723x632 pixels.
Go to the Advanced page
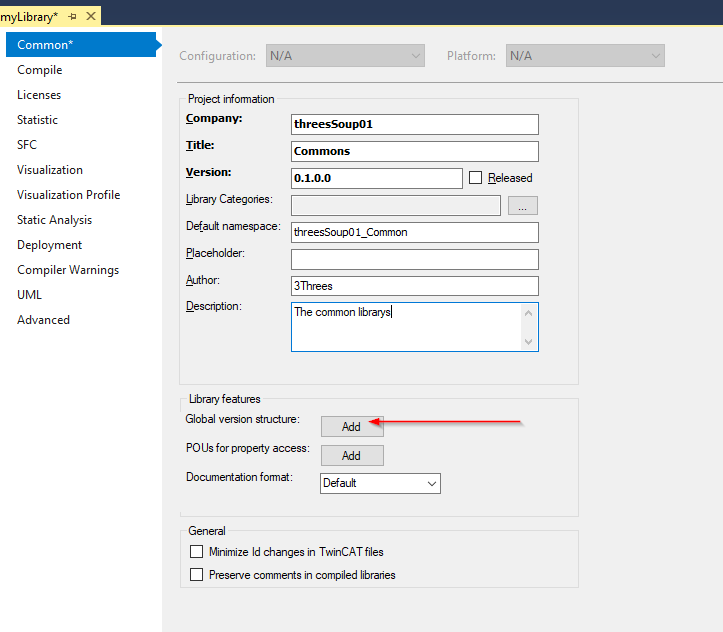[43, 320]
